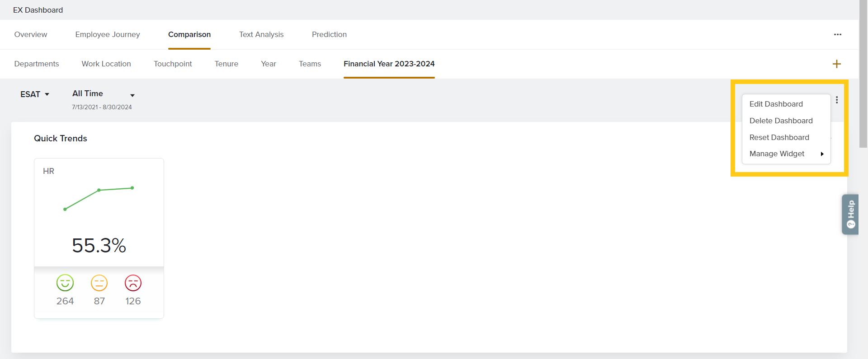
Task: Select Reset Dashboard in the menu
Action: (779, 137)
